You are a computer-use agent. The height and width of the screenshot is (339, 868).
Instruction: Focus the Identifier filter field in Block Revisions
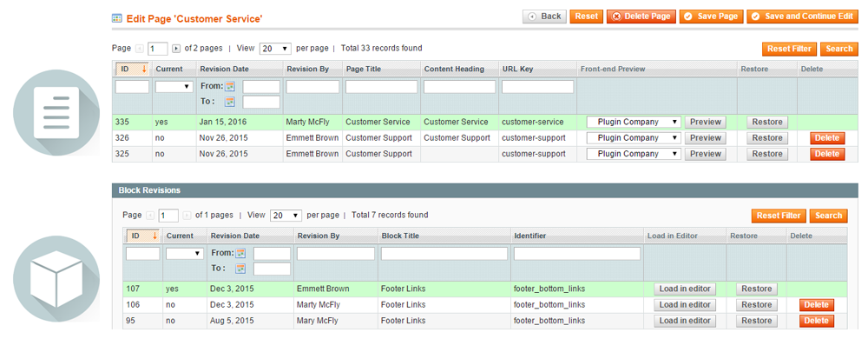[x=577, y=254]
